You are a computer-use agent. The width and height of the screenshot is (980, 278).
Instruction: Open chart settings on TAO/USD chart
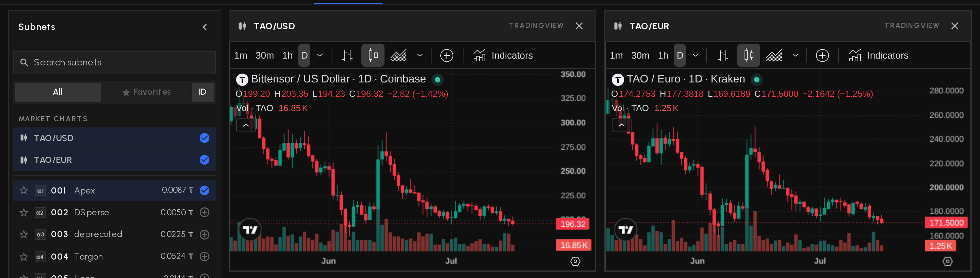(575, 261)
